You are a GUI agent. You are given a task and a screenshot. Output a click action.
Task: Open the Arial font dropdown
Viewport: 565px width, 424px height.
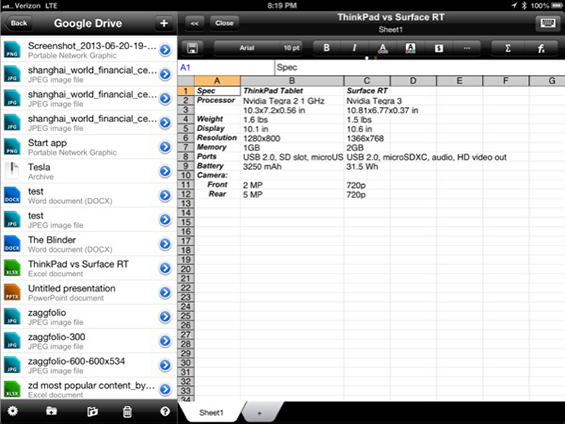point(247,48)
